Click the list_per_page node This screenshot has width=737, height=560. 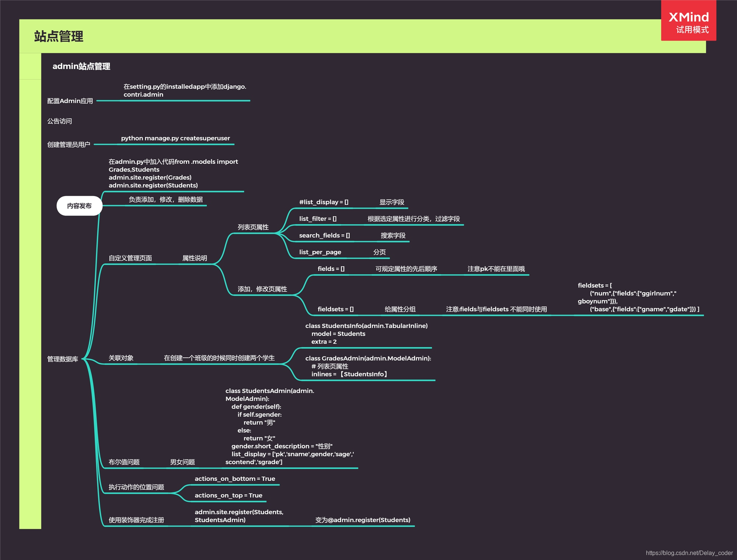pyautogui.click(x=320, y=252)
